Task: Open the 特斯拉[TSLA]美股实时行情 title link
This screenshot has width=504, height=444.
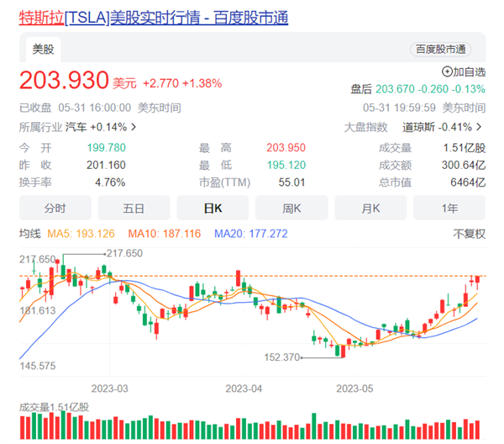Action: click(154, 18)
